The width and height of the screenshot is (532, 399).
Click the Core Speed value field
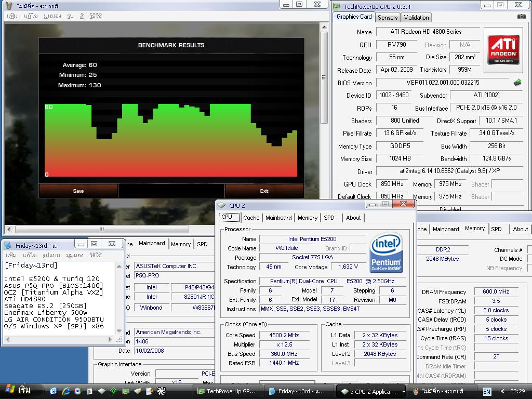(x=284, y=335)
